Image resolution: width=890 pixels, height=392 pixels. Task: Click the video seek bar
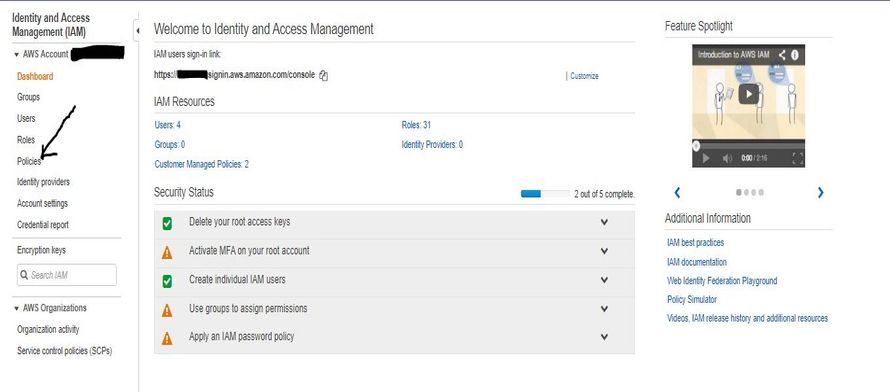749,145
